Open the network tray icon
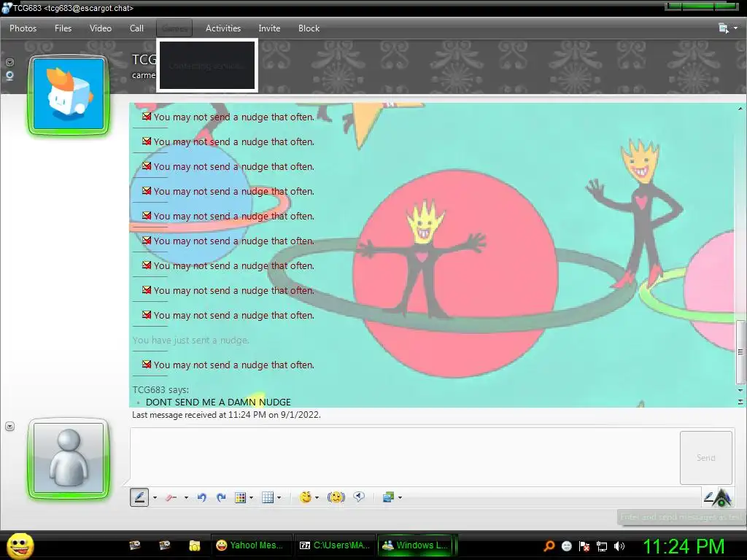The height and width of the screenshot is (560, 747). coord(602,545)
